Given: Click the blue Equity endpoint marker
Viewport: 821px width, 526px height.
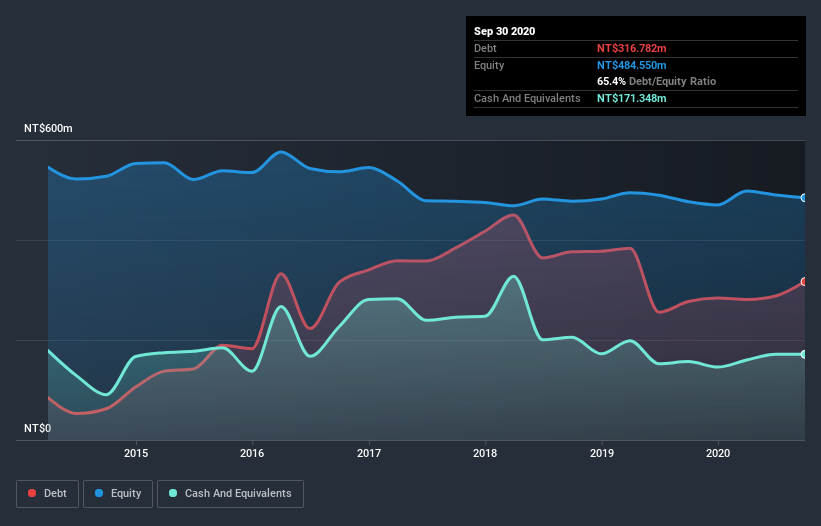Looking at the screenshot, I should 804,198.
